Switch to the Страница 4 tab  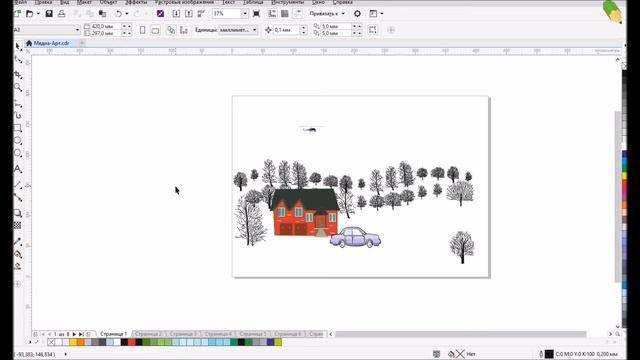point(218,334)
